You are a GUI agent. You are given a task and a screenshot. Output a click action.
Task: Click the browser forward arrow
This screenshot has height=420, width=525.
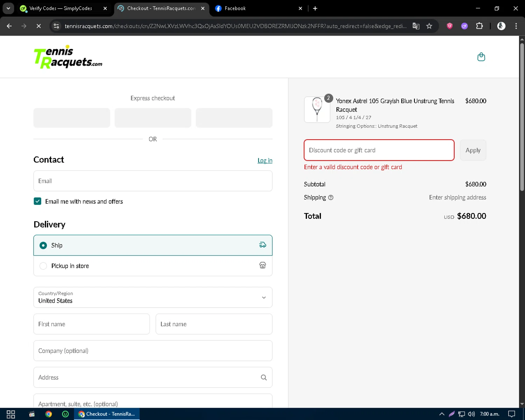24,26
